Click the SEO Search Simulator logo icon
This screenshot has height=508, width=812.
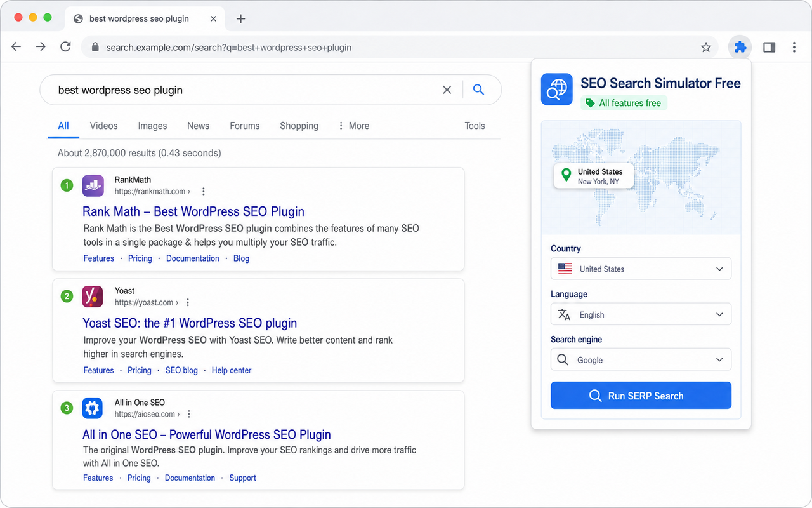coord(557,89)
